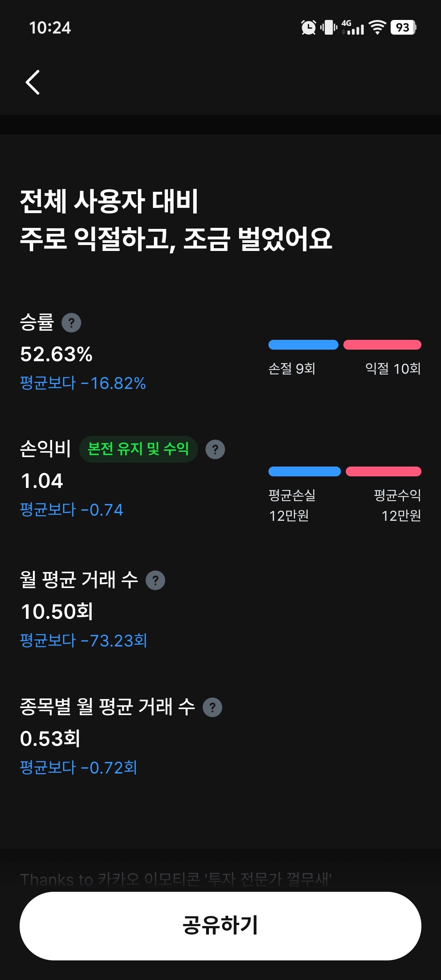Tap the alarm clock status icon
Viewport: 441px width, 980px height.
(308, 27)
